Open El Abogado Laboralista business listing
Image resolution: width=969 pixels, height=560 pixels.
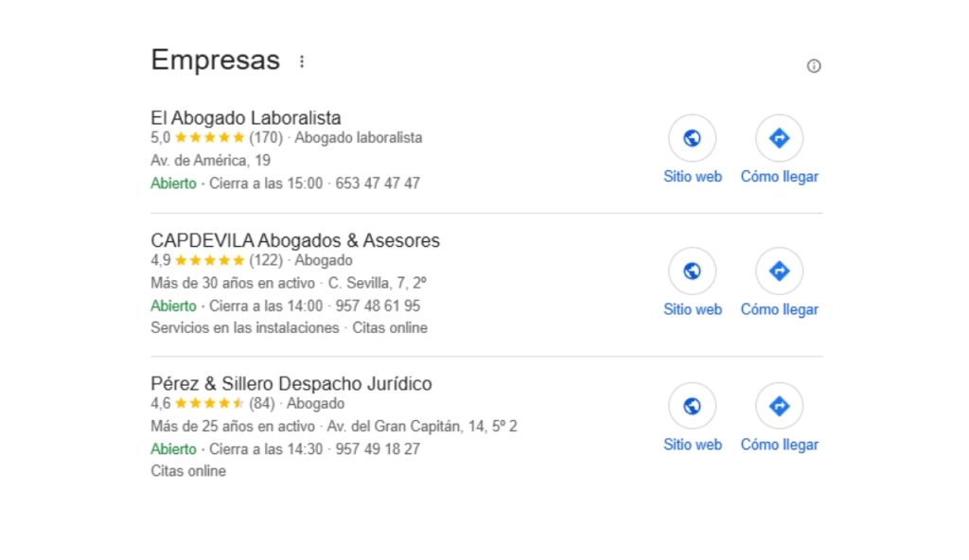tap(246, 118)
